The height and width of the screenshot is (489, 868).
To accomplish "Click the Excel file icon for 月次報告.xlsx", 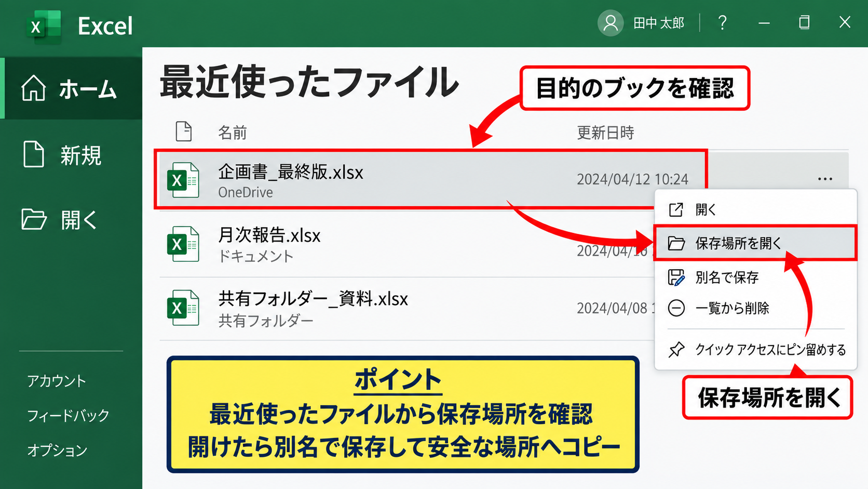I will (183, 244).
